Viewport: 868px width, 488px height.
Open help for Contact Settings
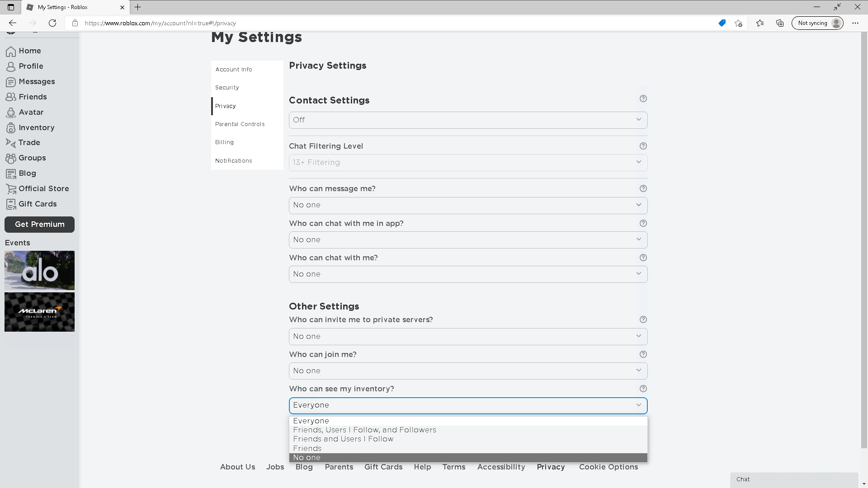point(643,99)
